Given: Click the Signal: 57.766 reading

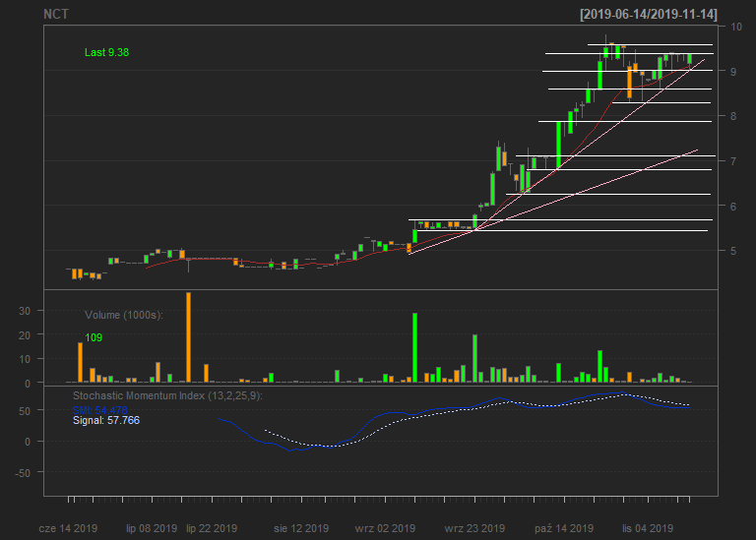Looking at the screenshot, I should pos(106,421).
